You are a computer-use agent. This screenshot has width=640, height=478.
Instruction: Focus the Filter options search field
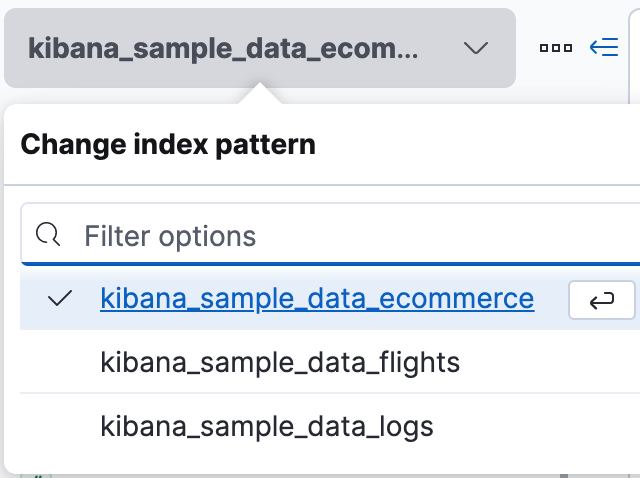point(340,235)
